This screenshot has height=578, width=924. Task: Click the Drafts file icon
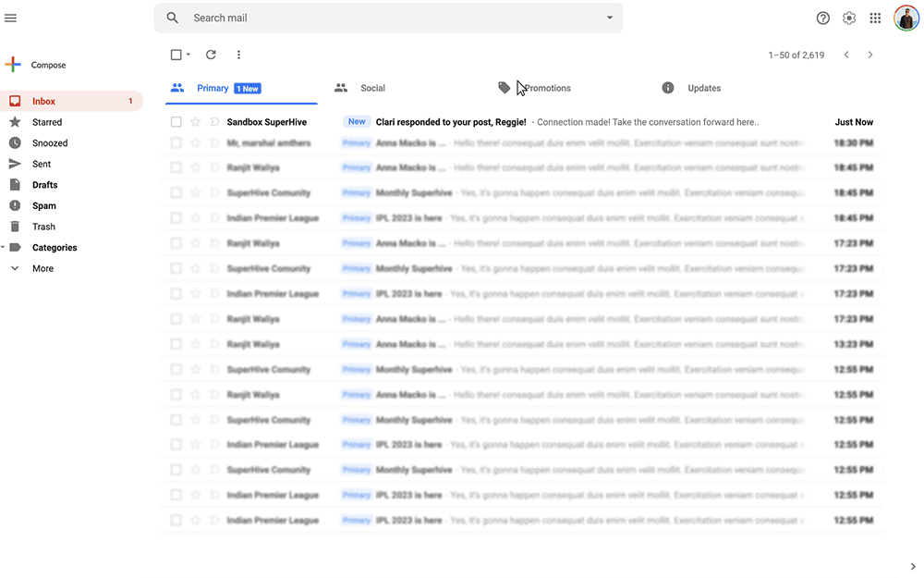coord(15,185)
